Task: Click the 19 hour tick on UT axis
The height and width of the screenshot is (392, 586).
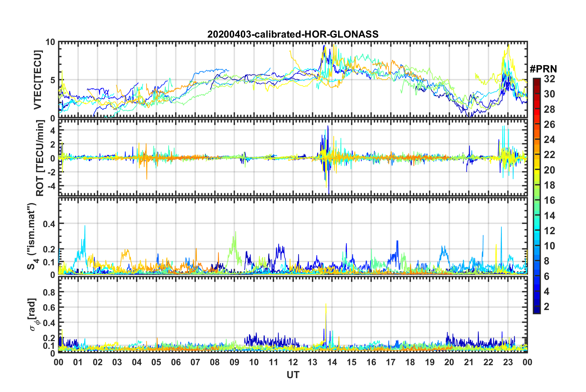Action: [430, 362]
